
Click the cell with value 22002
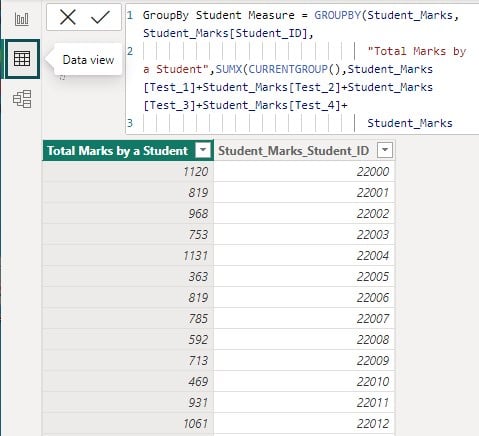click(x=304, y=214)
